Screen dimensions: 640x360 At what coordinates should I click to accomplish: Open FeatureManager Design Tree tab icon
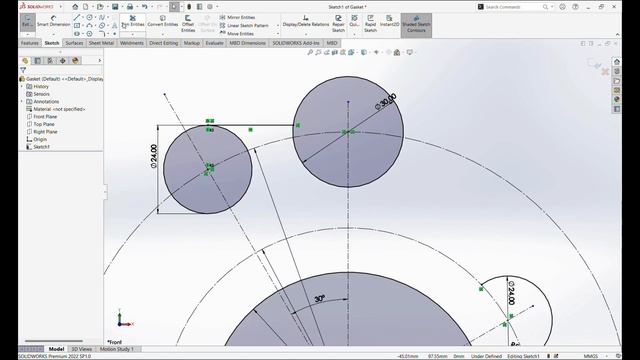[25, 60]
